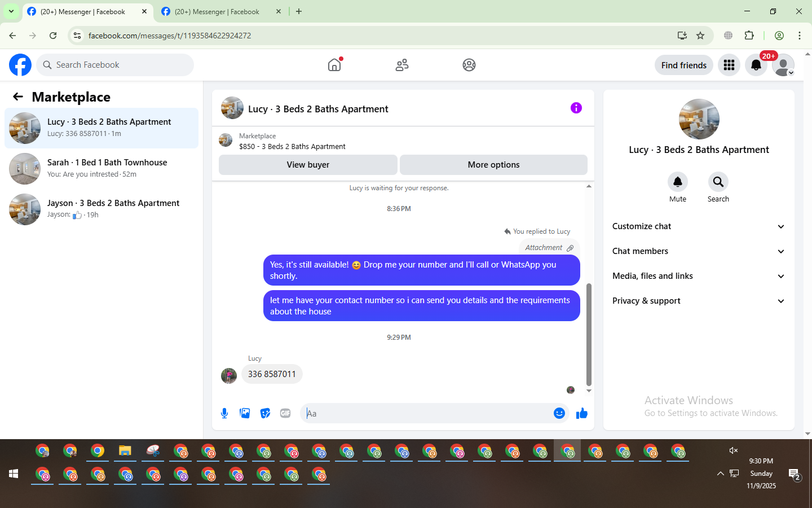
Task: Send a voice clip with microphone icon
Action: pyautogui.click(x=224, y=413)
